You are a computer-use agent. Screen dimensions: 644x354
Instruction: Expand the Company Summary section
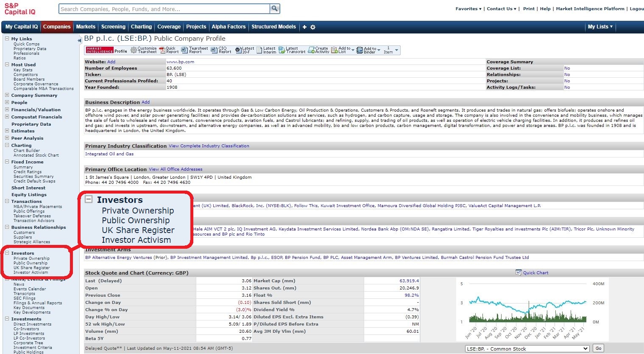(x=7, y=96)
